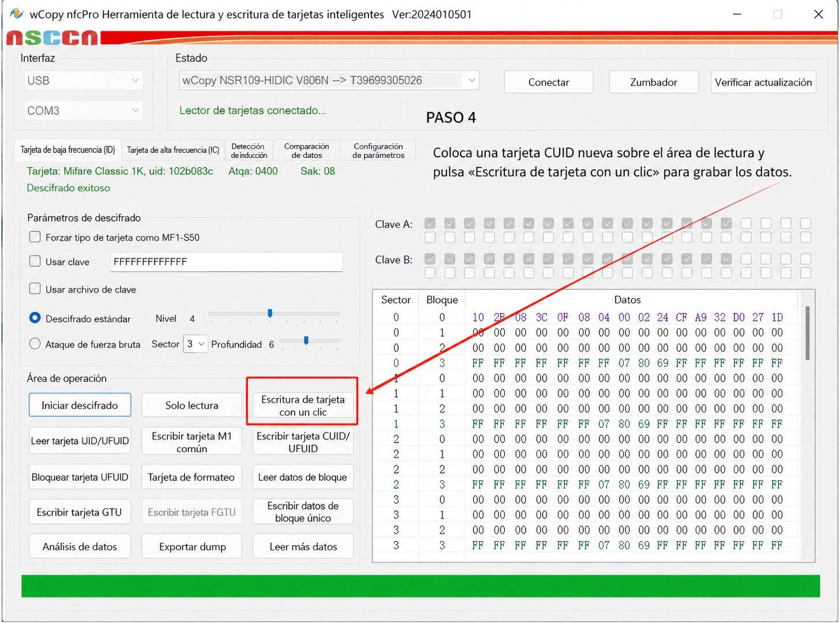Viewport: 840px width, 623px height.
Task: Open the Sector number dropdown
Action: pos(195,344)
